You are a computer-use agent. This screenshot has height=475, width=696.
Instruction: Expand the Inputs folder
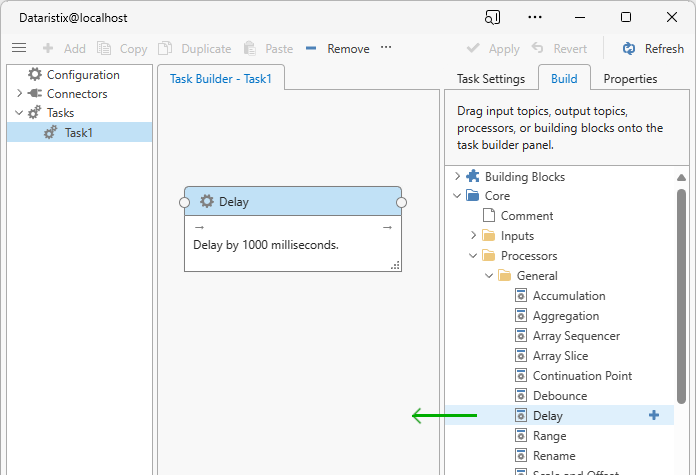point(473,235)
